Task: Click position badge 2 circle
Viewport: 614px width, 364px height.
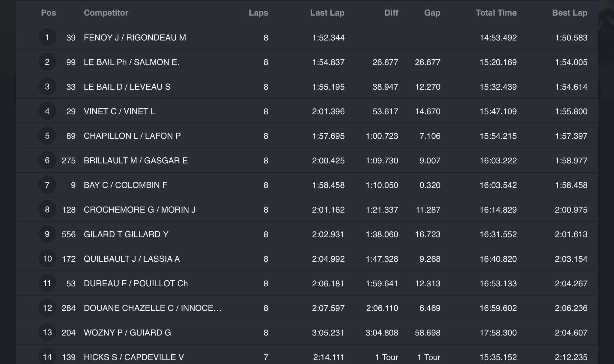Action: click(x=47, y=62)
